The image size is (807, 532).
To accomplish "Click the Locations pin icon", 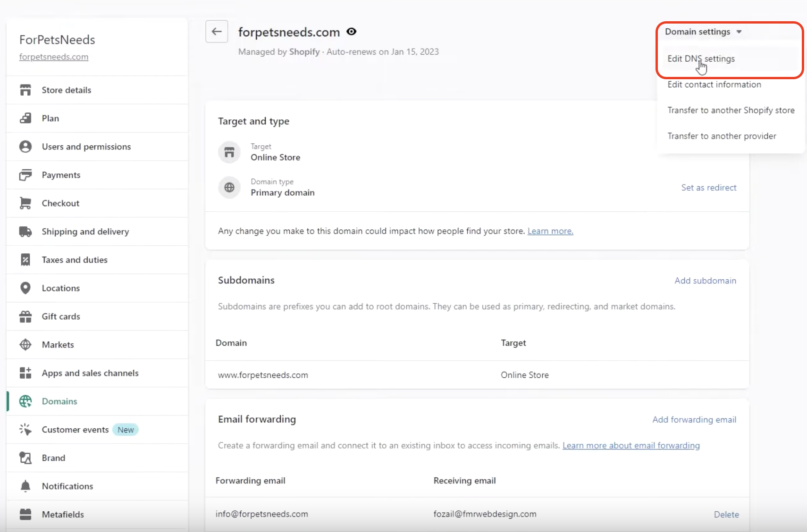I will [25, 288].
